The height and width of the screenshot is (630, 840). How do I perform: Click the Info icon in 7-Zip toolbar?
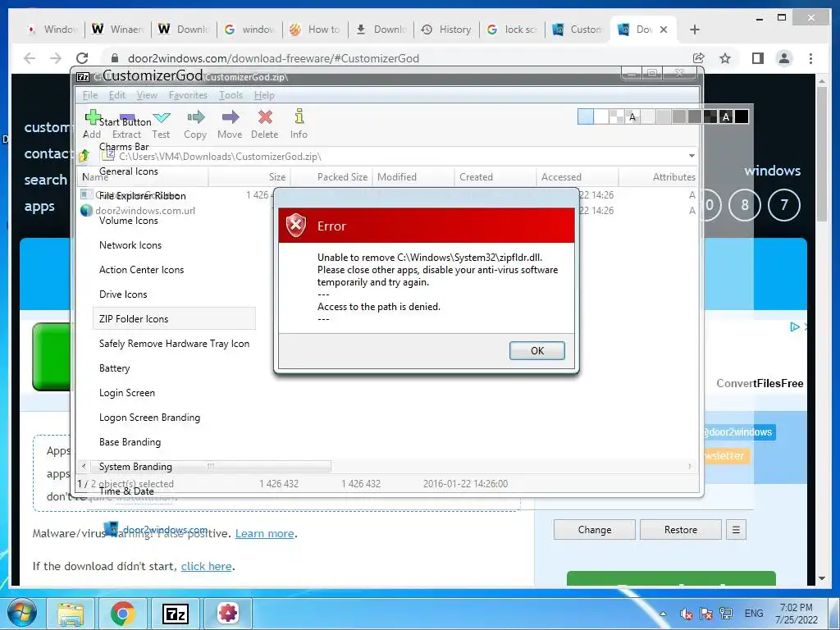[x=299, y=116]
